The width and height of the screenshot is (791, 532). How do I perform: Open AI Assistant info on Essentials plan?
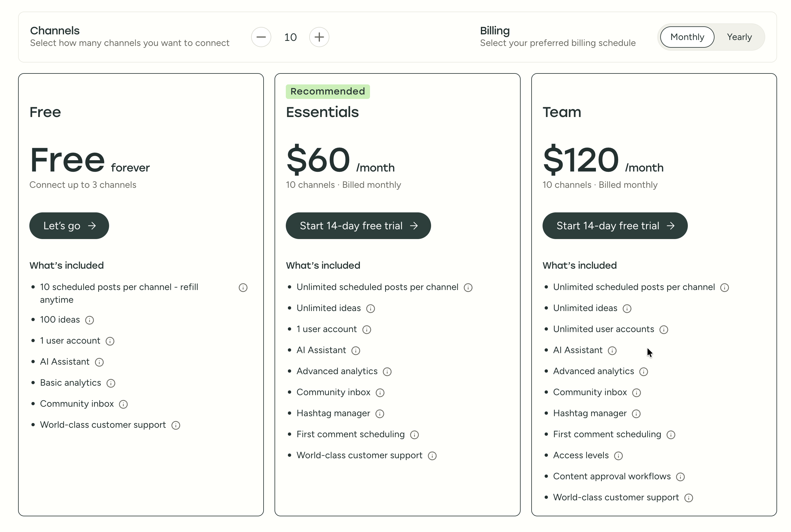pos(356,350)
